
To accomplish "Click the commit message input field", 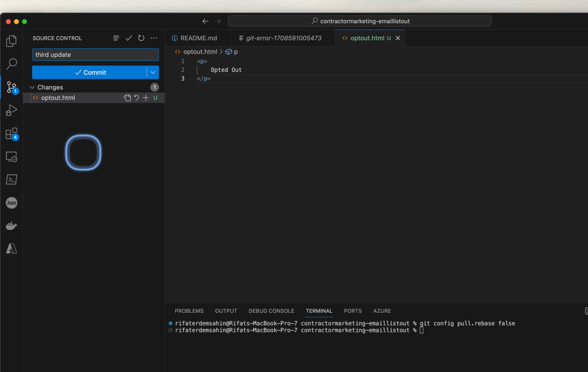I will click(95, 55).
